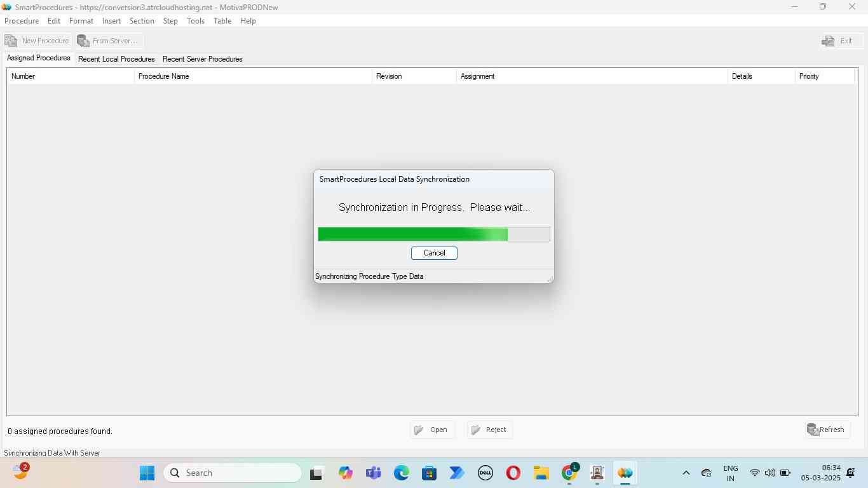Image resolution: width=868 pixels, height=488 pixels.
Task: Open Microsoft Store from the taskbar
Action: coord(429,473)
